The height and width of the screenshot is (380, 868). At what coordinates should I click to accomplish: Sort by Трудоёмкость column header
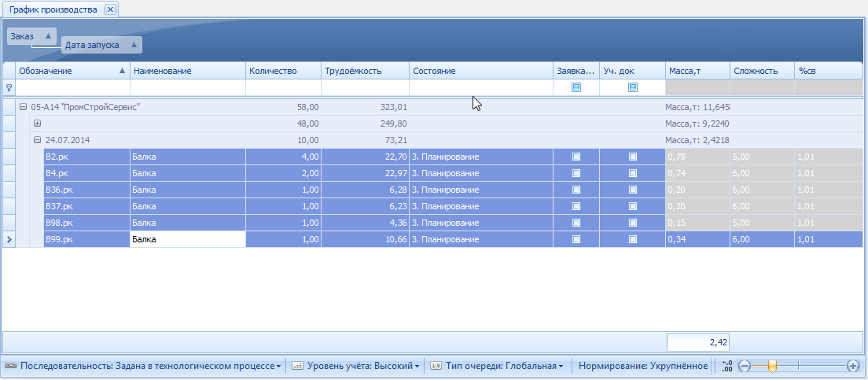[366, 71]
